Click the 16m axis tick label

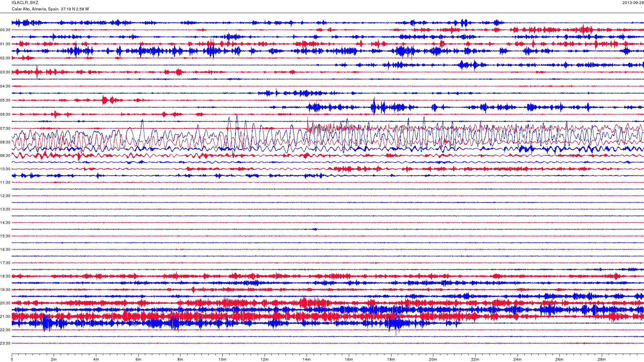tap(349, 360)
